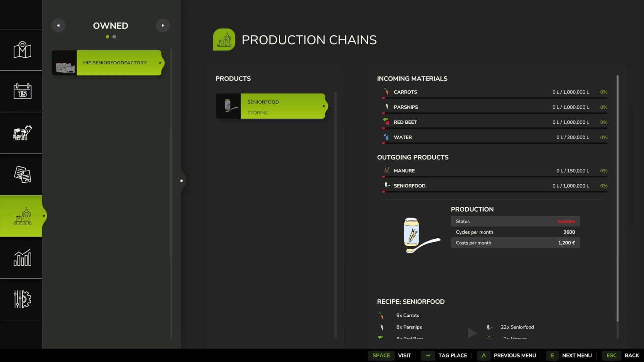Open the statistics bar chart icon

22,257
